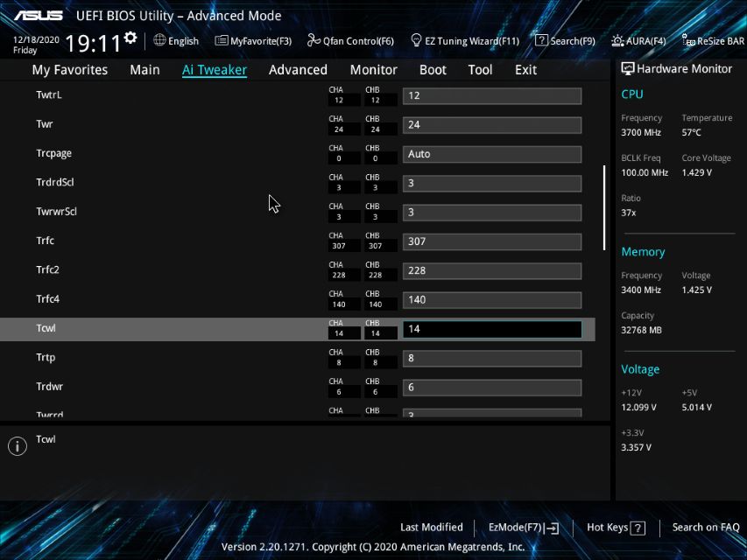The width and height of the screenshot is (747, 560).
Task: Open Search(F9)
Action: 573,41
